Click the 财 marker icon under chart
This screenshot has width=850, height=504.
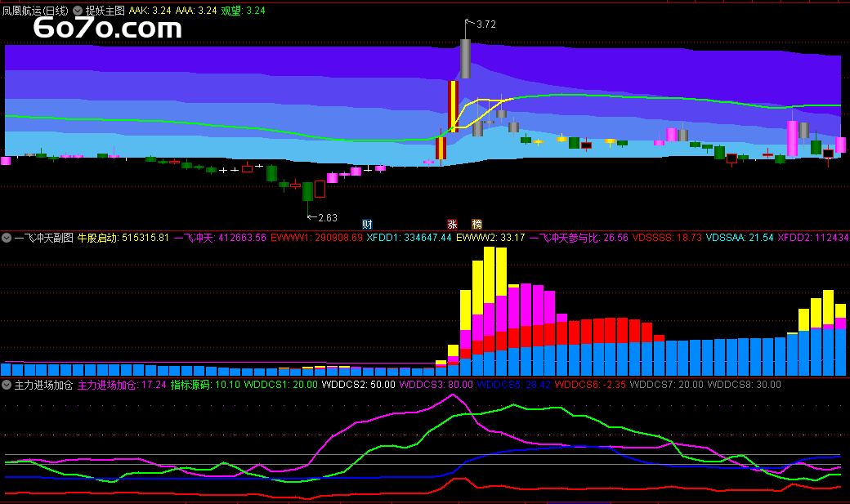tap(367, 225)
